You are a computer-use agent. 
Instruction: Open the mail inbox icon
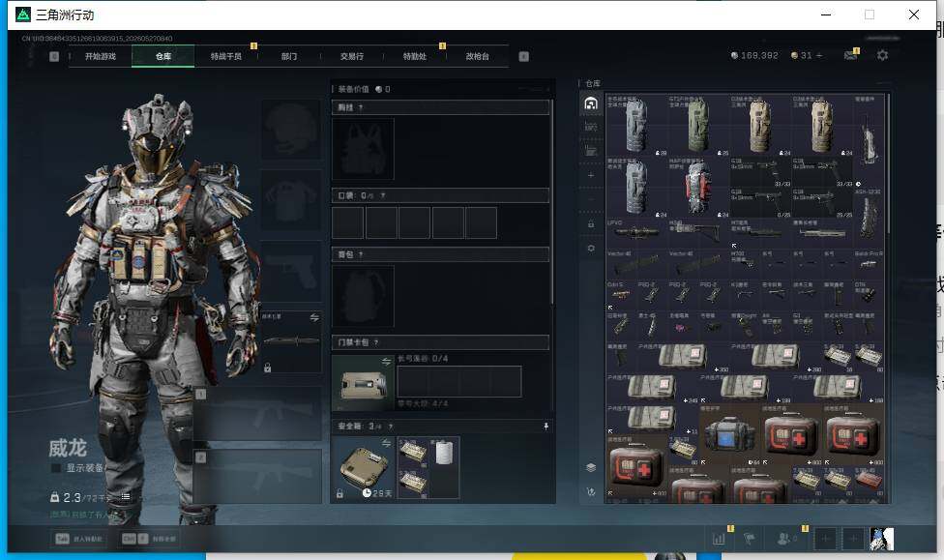pyautogui.click(x=851, y=55)
